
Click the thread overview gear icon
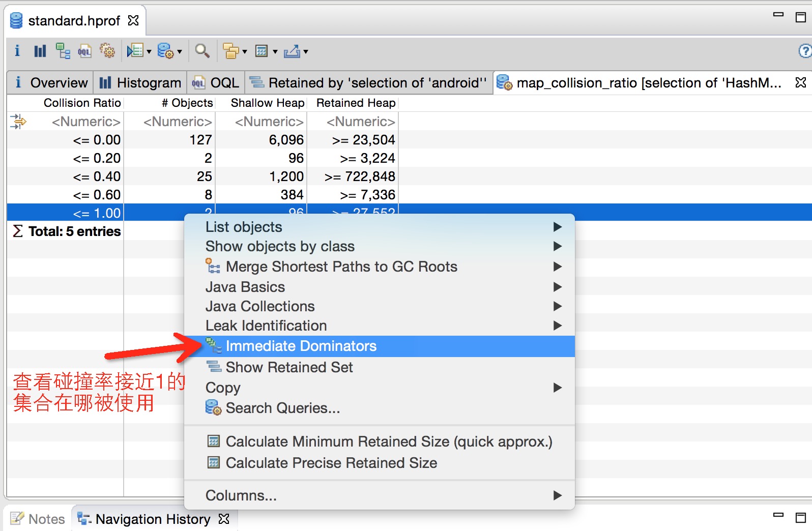tap(107, 51)
